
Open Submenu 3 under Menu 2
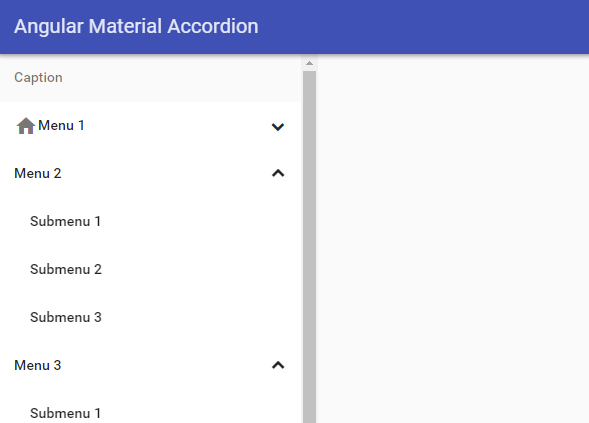(66, 317)
